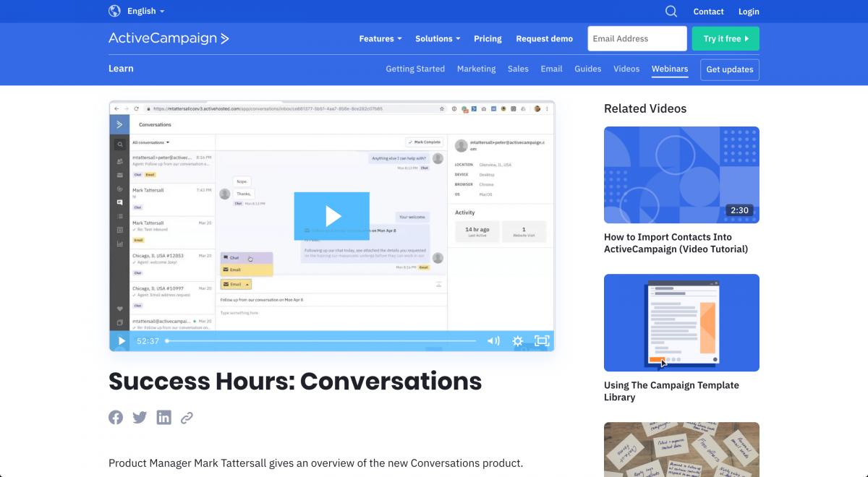
Task: Open Campaign Template Library thumbnail
Action: pos(681,322)
